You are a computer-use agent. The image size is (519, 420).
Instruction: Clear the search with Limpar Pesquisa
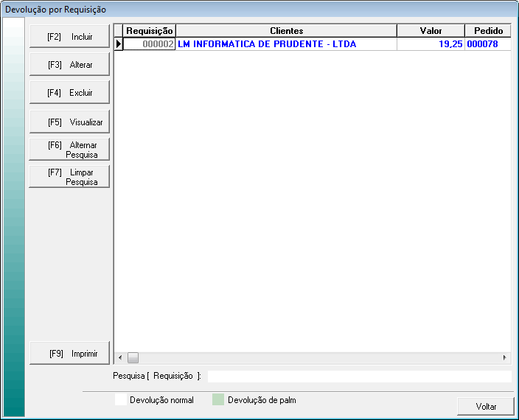[69, 177]
